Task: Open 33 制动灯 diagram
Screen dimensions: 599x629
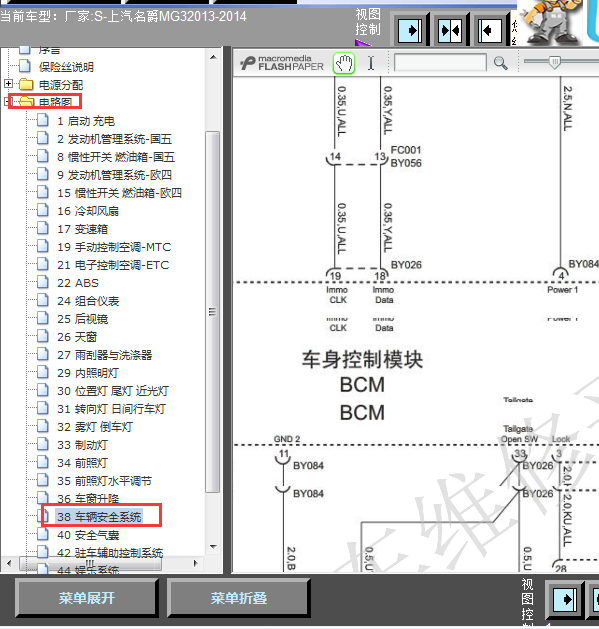Action: (x=83, y=445)
